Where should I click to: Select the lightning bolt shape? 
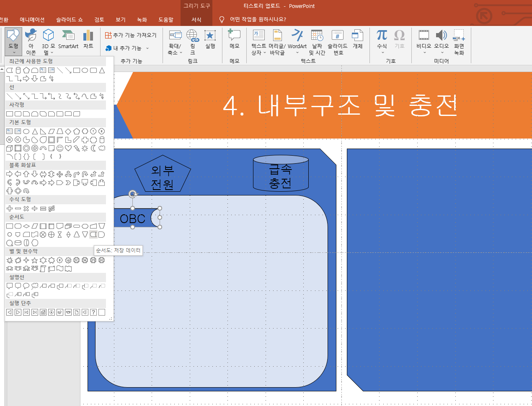(77, 148)
